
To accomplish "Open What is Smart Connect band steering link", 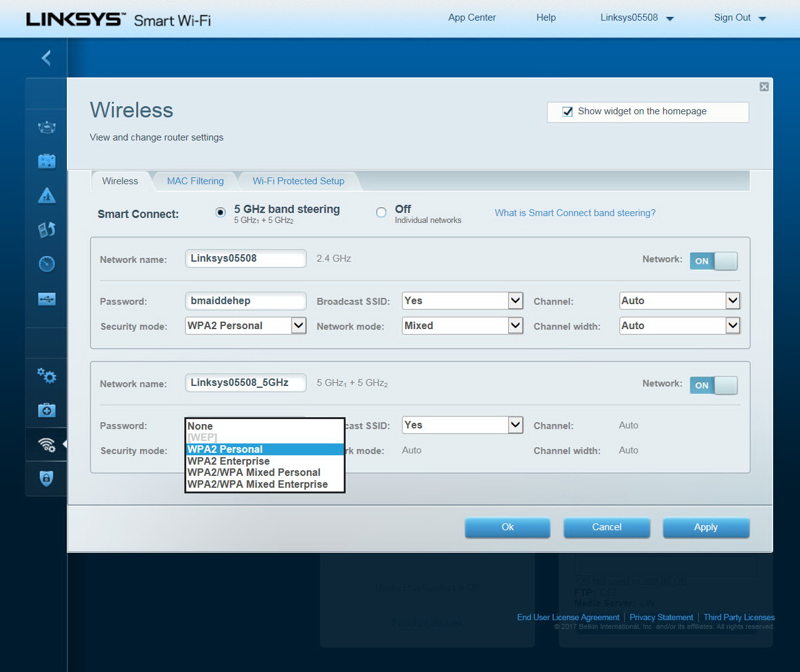I will 575,213.
